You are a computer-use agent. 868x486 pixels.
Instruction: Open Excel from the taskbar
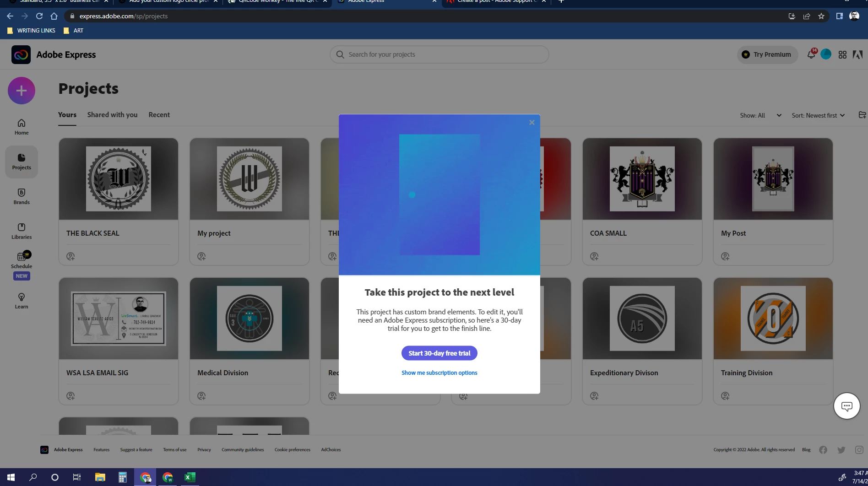click(189, 477)
